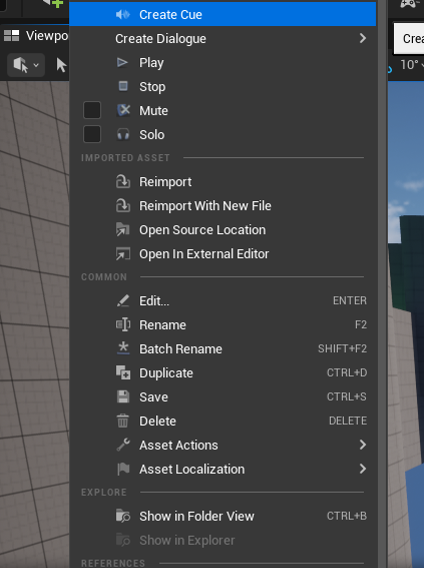Expand the Create Dialogue submenu arrow
424x568 pixels.
pyautogui.click(x=362, y=38)
